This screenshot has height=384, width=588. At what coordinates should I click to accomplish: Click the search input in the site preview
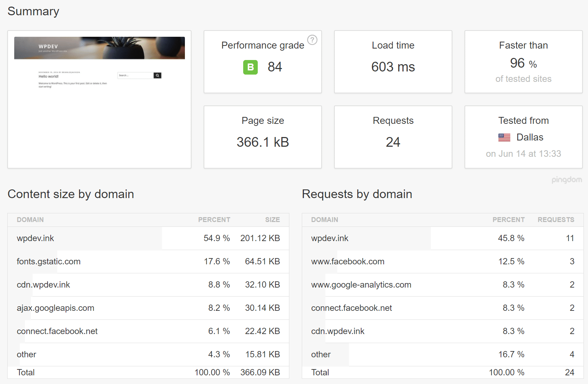[135, 75]
